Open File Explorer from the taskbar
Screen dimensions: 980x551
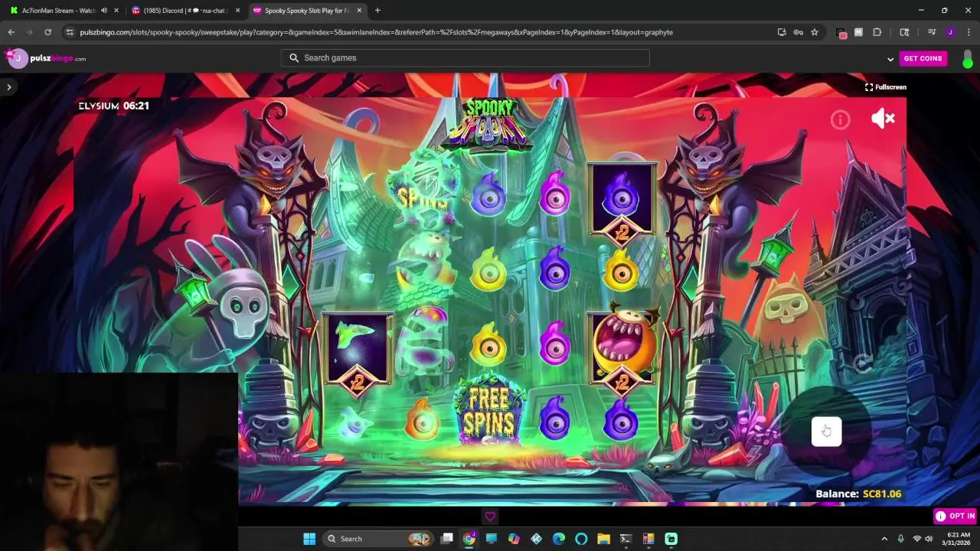[x=603, y=539]
